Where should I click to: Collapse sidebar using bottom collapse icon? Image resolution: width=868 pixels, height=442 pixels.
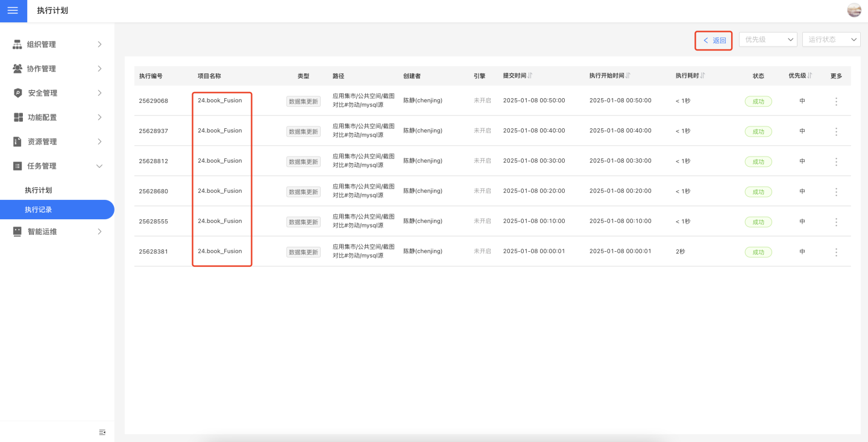[x=102, y=432]
